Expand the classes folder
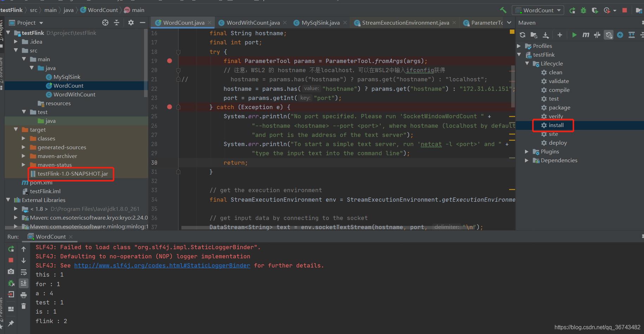 [x=24, y=138]
